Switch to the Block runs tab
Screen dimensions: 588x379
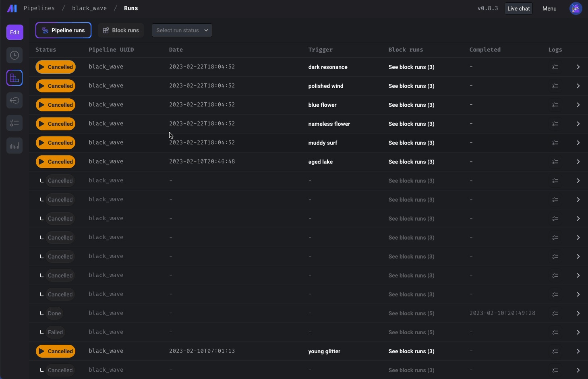coord(121,30)
